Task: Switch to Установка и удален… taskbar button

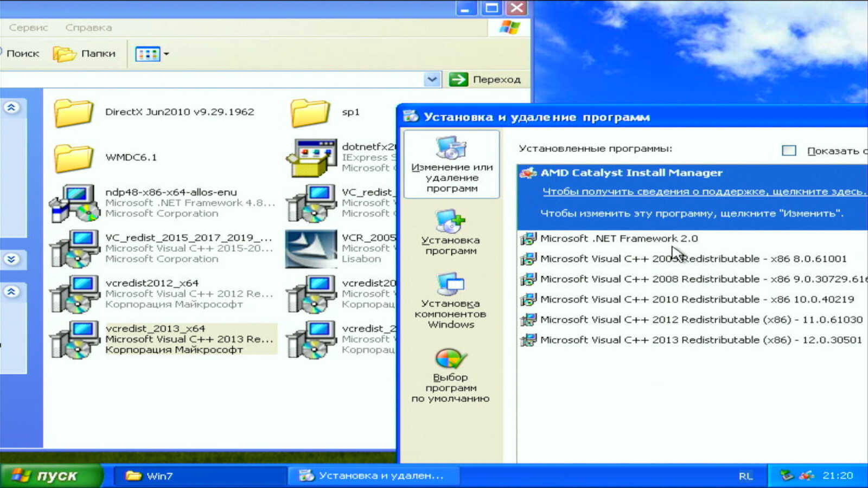Action: coord(373,476)
